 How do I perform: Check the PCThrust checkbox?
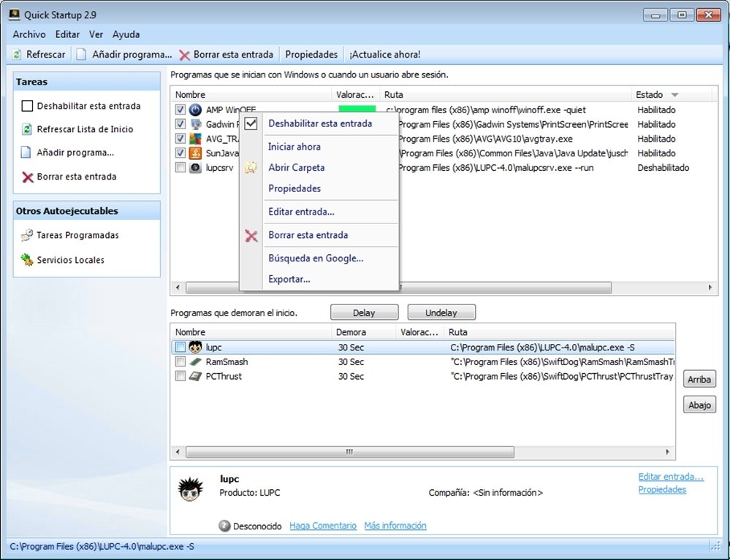(x=180, y=376)
